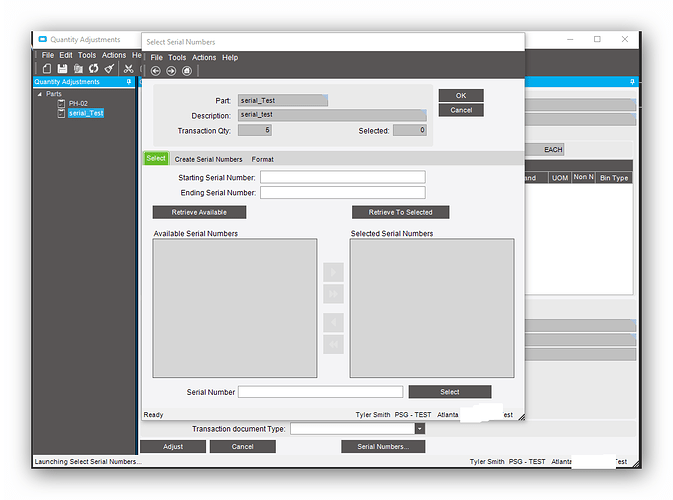Switch to the Select tab

pyautogui.click(x=156, y=158)
